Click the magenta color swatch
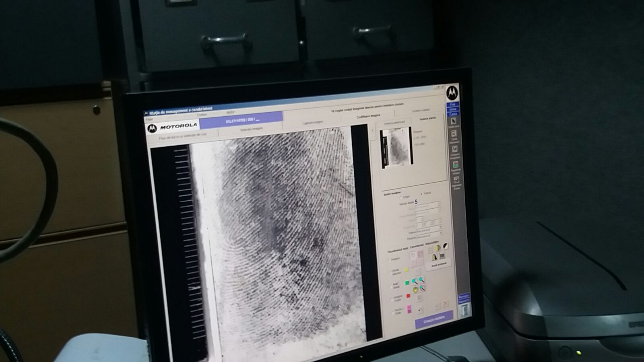The width and height of the screenshot is (644, 362). (409, 309)
